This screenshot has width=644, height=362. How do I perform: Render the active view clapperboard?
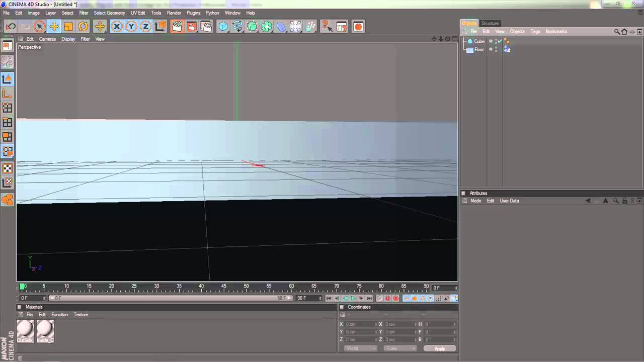click(177, 27)
